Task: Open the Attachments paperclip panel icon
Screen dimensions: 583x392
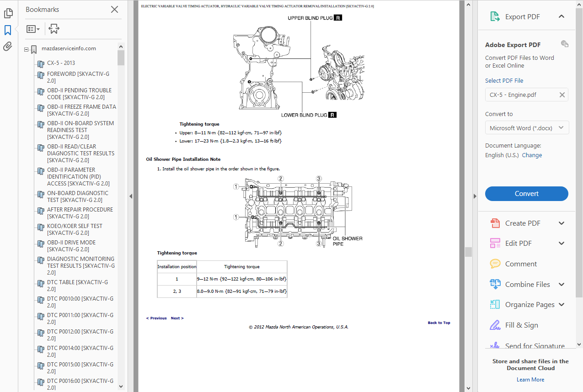Action: click(x=8, y=46)
